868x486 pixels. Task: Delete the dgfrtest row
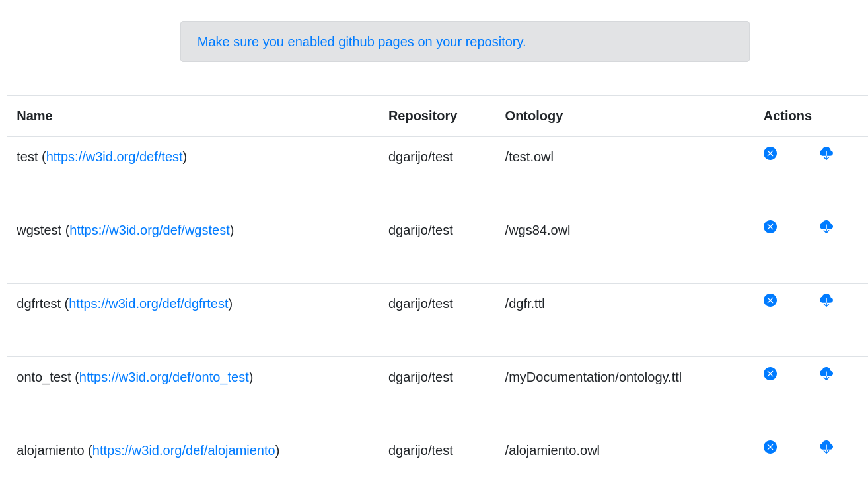(770, 300)
